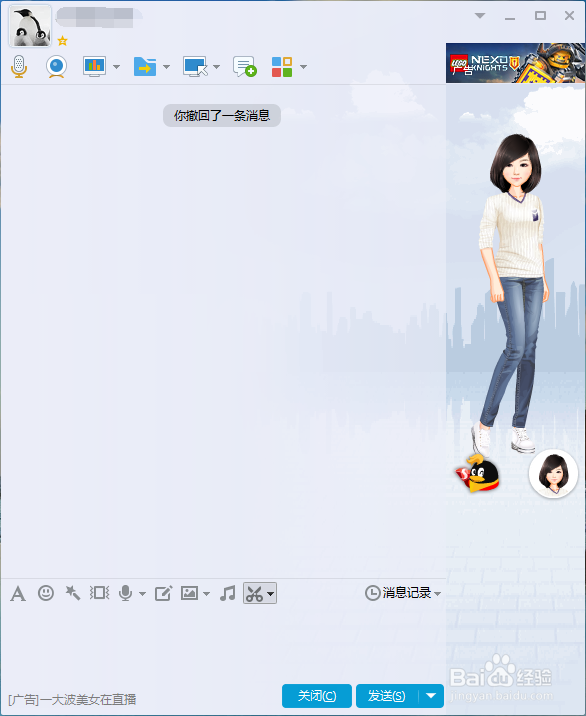Expand send file options arrow
Screen dimensions: 586x716
tap(166, 67)
